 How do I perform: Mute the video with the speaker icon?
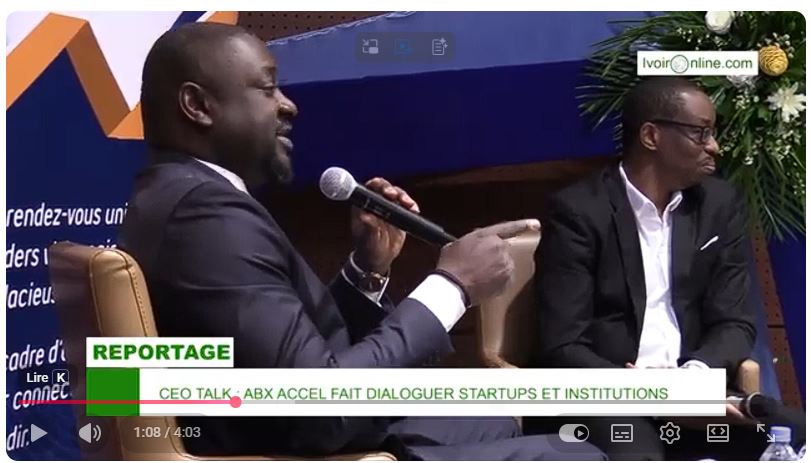click(90, 433)
